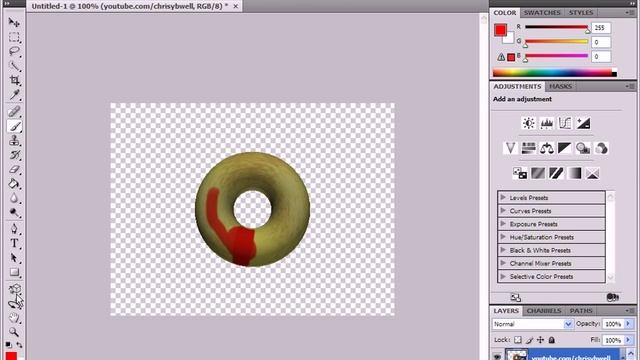The width and height of the screenshot is (640, 360).
Task: Open the Opacity slider arrow
Action: [x=628, y=324]
